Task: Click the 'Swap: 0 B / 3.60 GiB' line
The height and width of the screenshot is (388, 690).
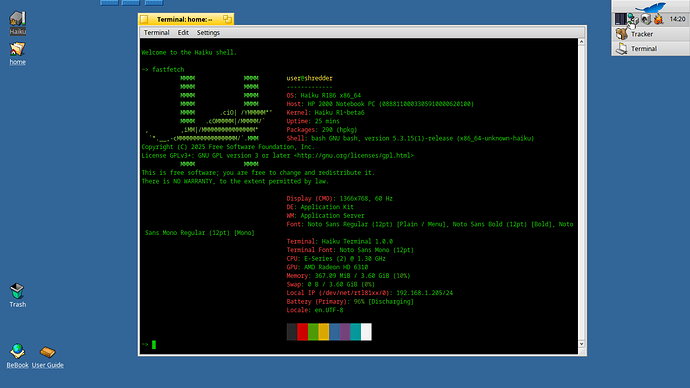Action: point(330,284)
